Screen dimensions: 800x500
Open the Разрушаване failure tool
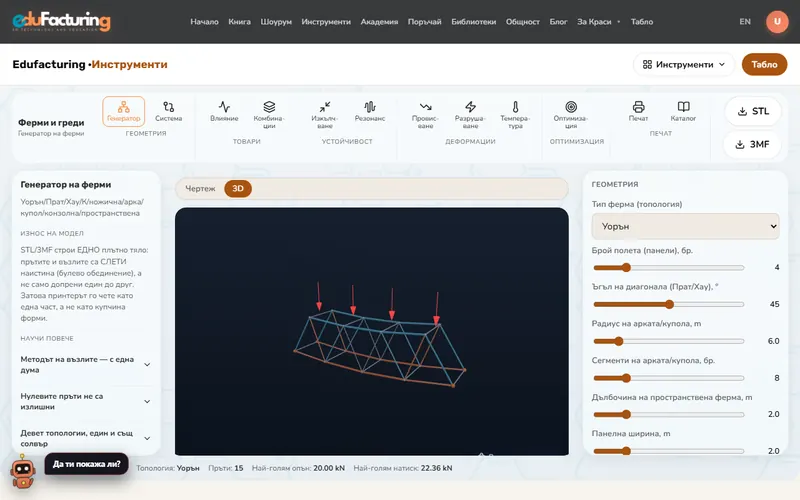pyautogui.click(x=470, y=115)
